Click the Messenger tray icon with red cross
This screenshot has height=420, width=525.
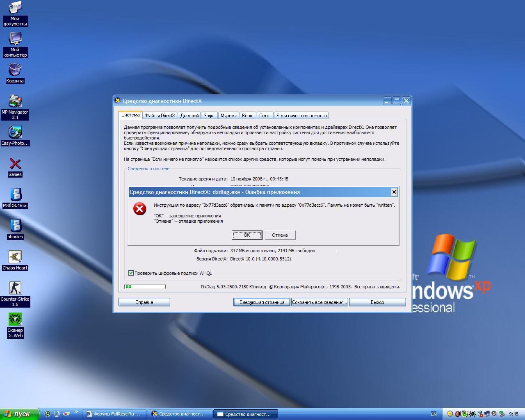click(x=479, y=414)
